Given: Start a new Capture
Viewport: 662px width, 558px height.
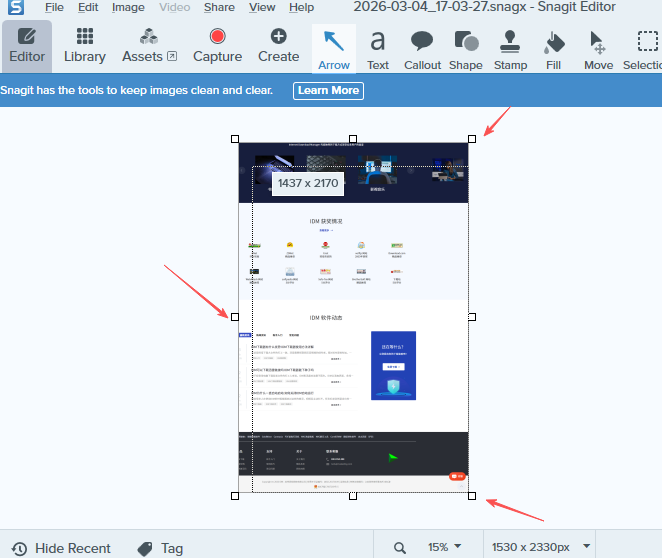Looking at the screenshot, I should pyautogui.click(x=217, y=46).
